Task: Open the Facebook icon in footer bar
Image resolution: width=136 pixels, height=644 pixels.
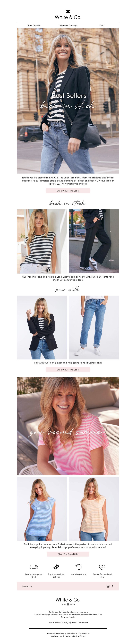Action: pos(112,586)
